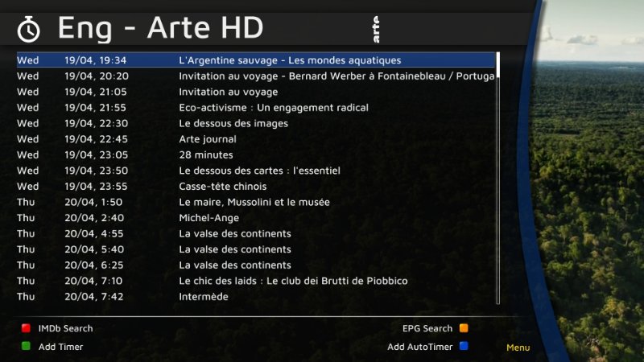Screen dimensions: 644x362
Task: Select La valse des continents at 4:55
Action: point(256,233)
